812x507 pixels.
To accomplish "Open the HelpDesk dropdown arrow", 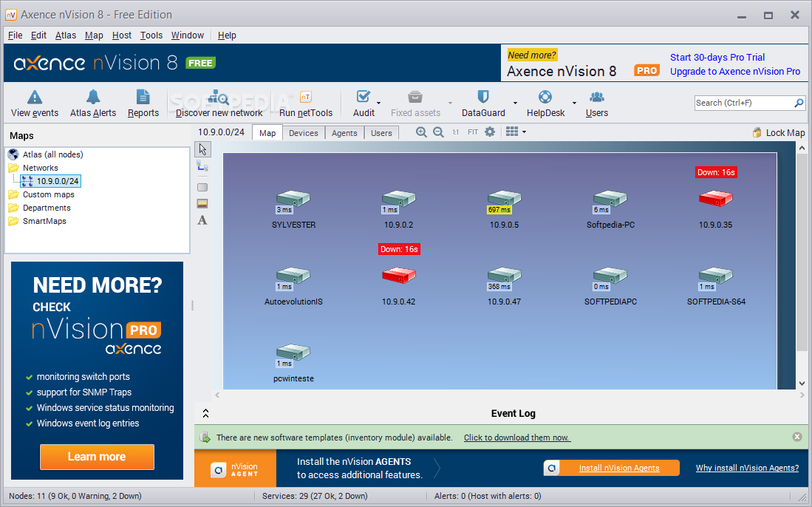I will tap(574, 103).
